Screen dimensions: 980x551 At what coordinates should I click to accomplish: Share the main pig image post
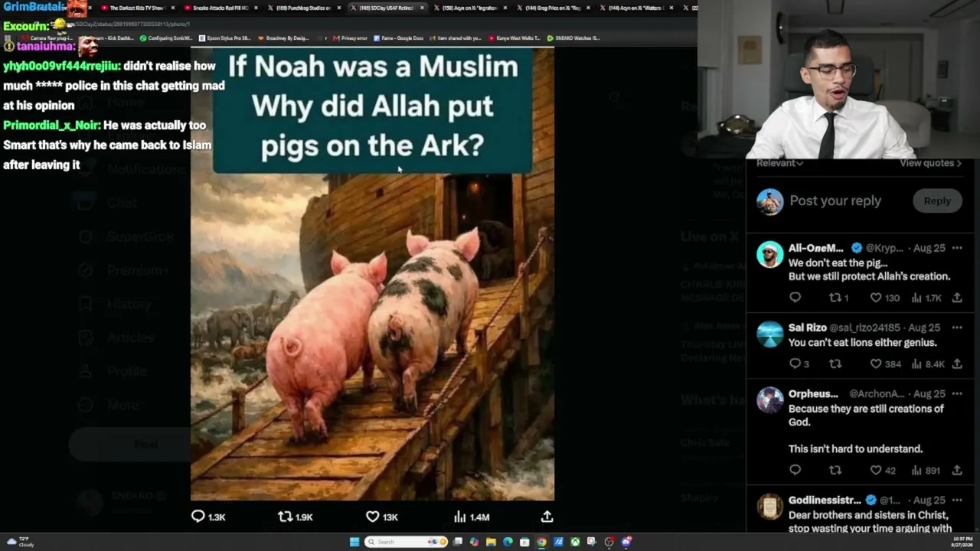(547, 517)
